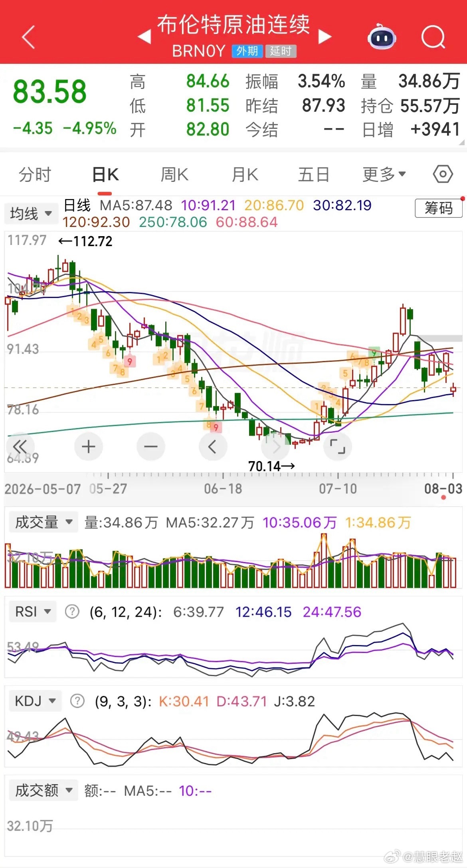Tap the back arrow icon

[x=28, y=37]
